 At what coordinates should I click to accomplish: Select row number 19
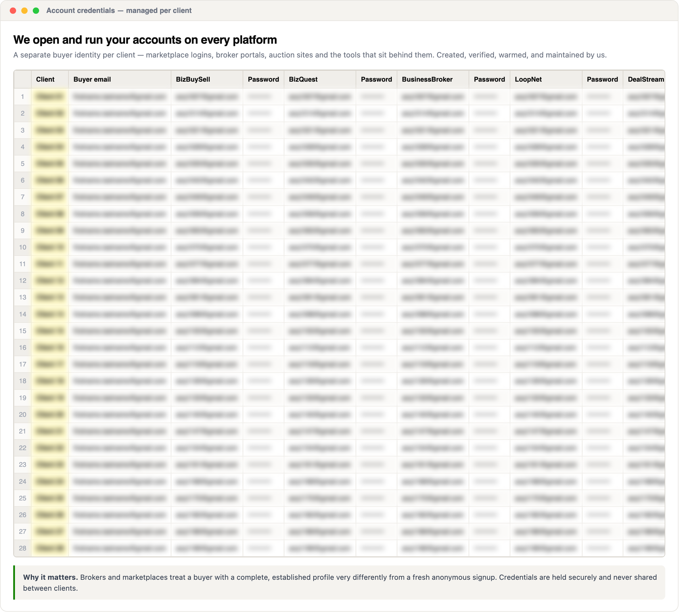(23, 398)
